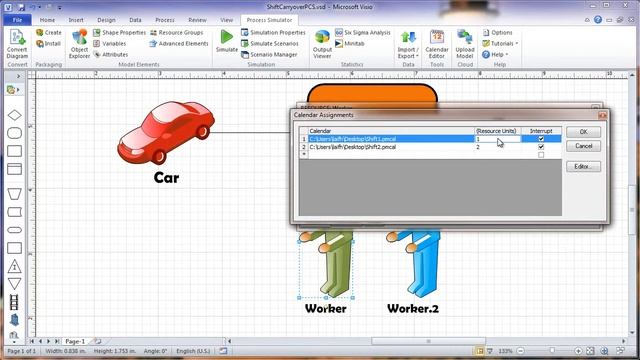The image size is (640, 360).
Task: Click OK in Calendar Assignments dialog
Action: [583, 132]
